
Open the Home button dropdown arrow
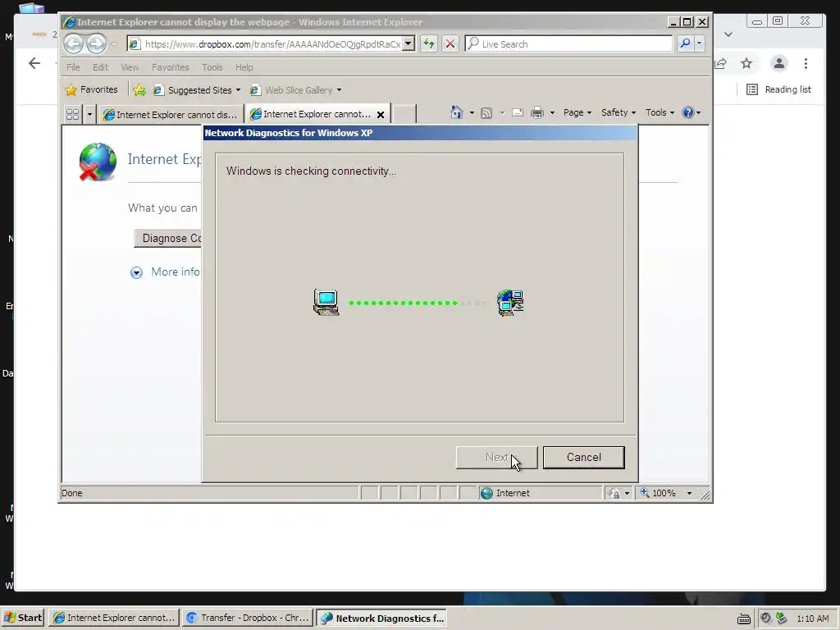click(472, 113)
